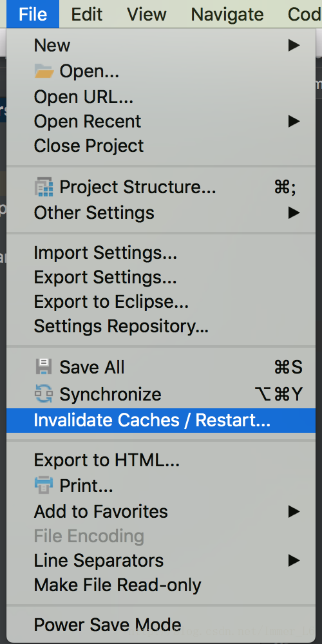Expand the Open Recent submenu arrow
The height and width of the screenshot is (644, 322).
click(294, 121)
